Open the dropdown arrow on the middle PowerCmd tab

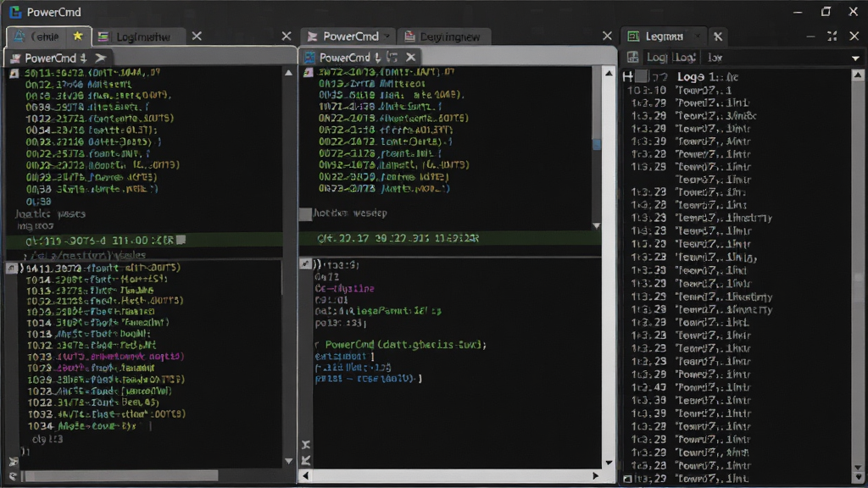click(x=387, y=36)
